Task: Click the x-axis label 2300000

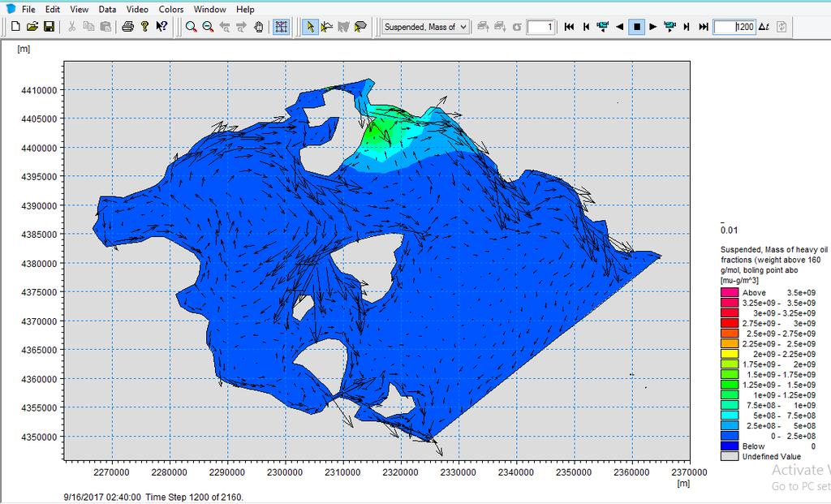Action: pyautogui.click(x=285, y=472)
